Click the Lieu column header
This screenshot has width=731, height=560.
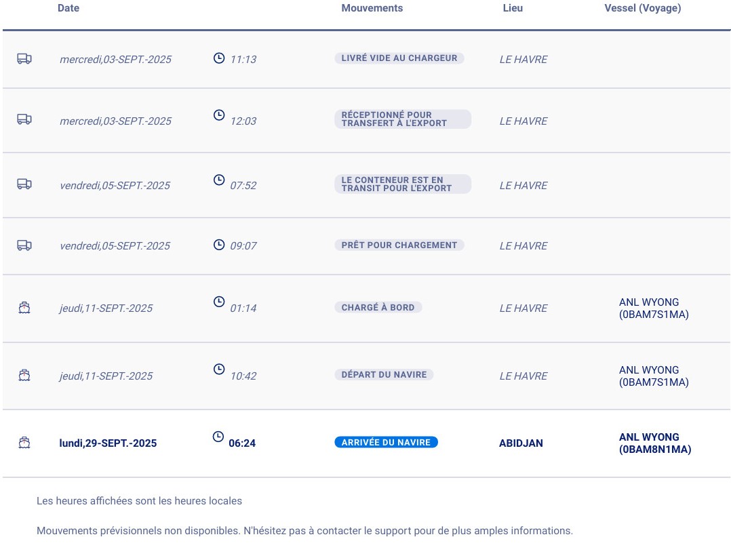click(513, 8)
